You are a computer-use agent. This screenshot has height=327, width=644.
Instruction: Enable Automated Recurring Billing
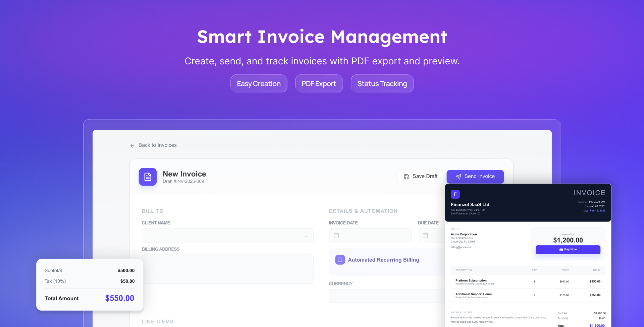pyautogui.click(x=383, y=260)
